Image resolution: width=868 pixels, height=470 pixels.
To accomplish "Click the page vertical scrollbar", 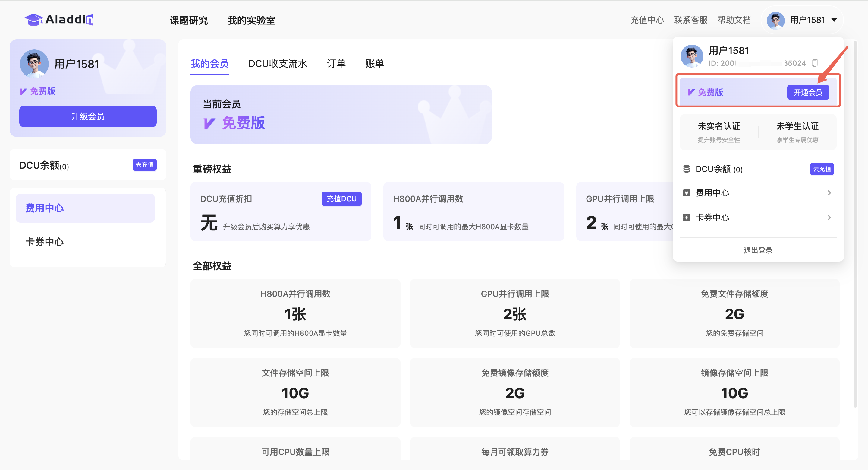I will click(855, 223).
